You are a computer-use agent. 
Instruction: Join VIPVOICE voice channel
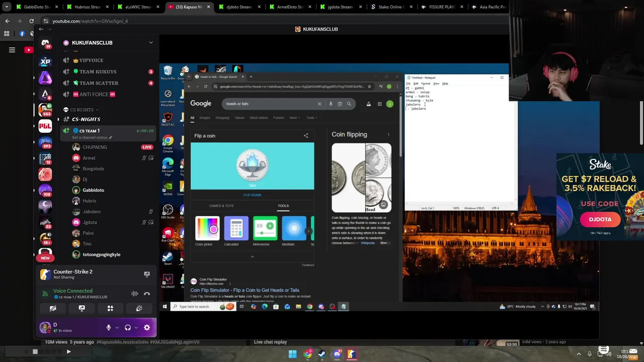(x=108, y=60)
